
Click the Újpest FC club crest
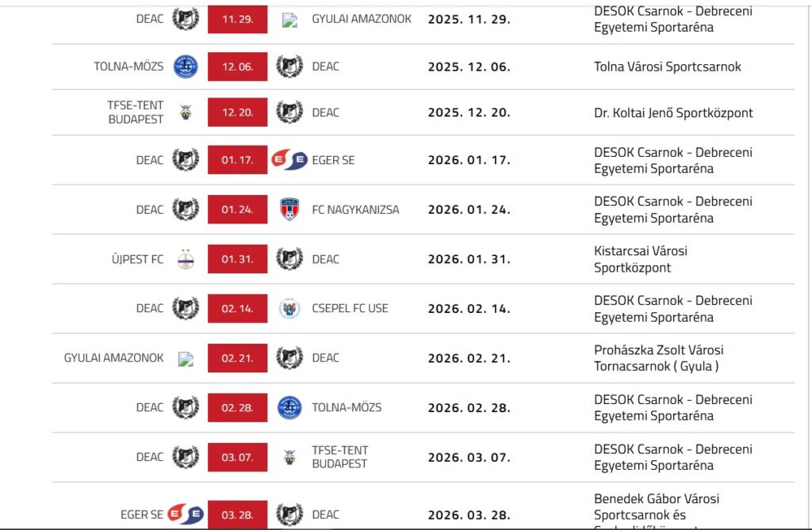[x=186, y=259]
